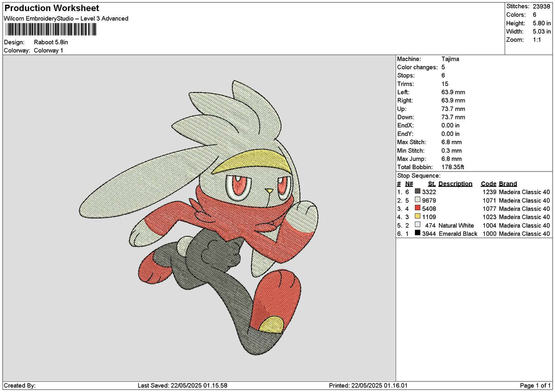Image resolution: width=555 pixels, height=392 pixels.
Task: Click the Stitches count value 23938
Action: click(x=542, y=6)
